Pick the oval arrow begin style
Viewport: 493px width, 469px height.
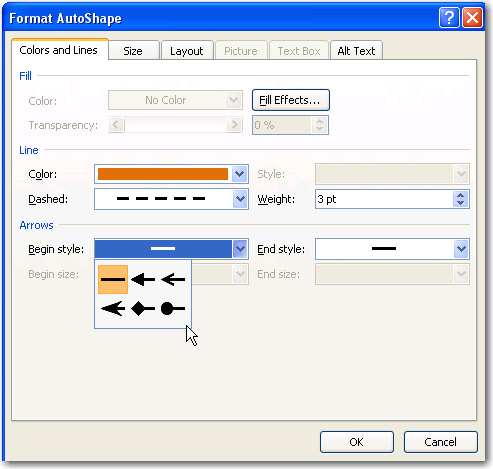173,309
